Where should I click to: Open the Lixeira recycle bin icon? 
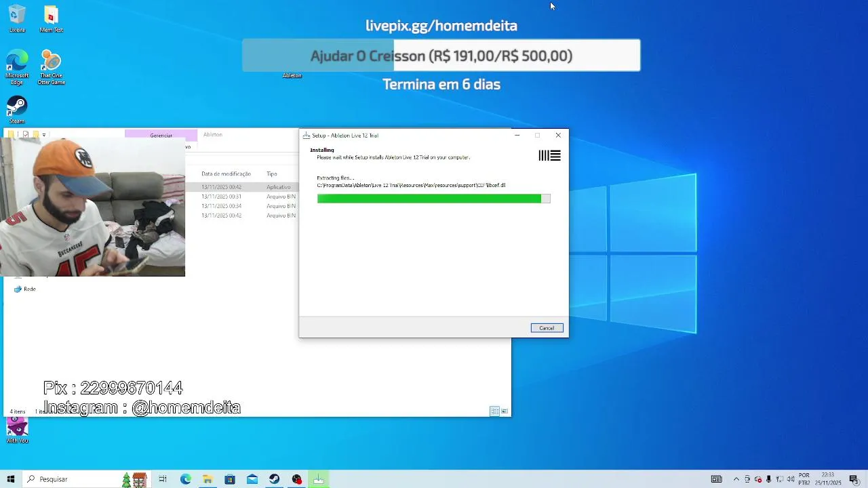tap(17, 19)
